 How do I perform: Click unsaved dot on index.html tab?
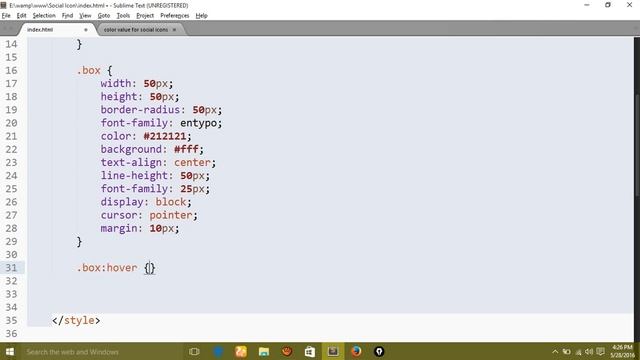coord(86,30)
